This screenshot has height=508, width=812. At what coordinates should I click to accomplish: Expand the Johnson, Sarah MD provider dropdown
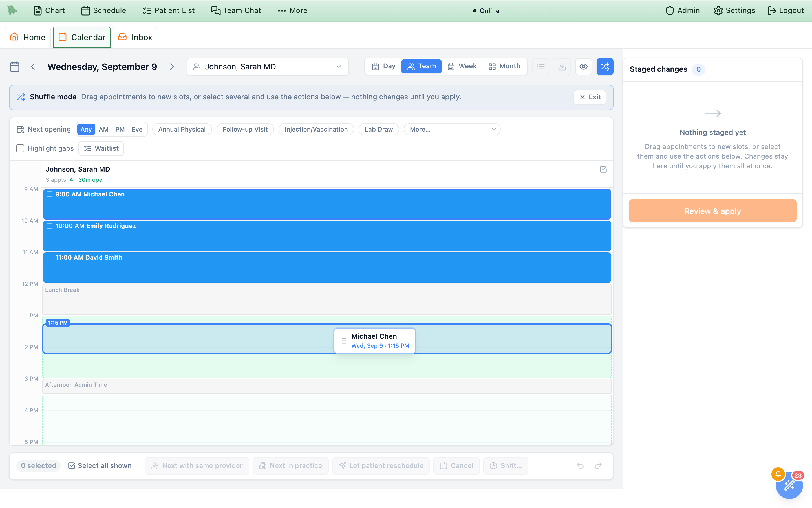click(268, 67)
